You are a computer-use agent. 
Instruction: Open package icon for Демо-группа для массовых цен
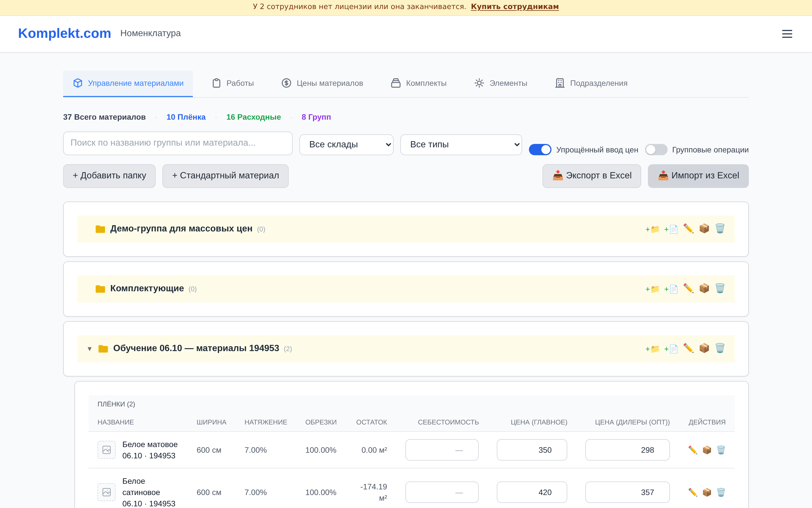[704, 229]
